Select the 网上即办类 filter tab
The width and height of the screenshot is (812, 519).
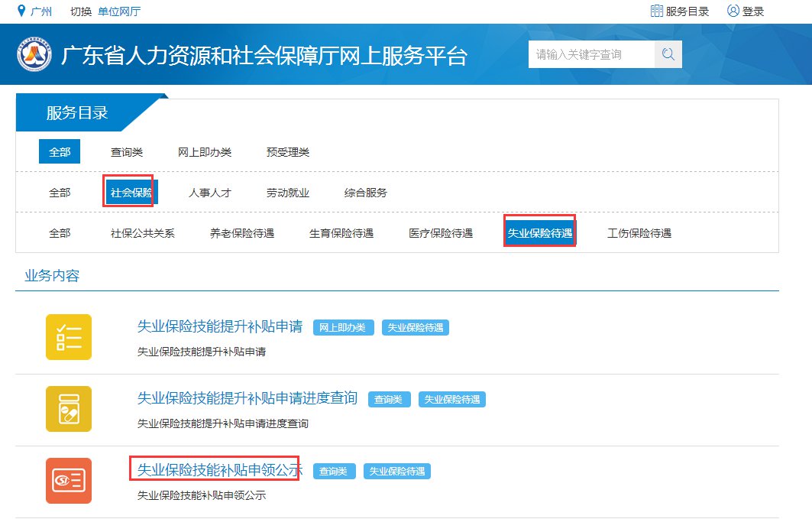[205, 152]
